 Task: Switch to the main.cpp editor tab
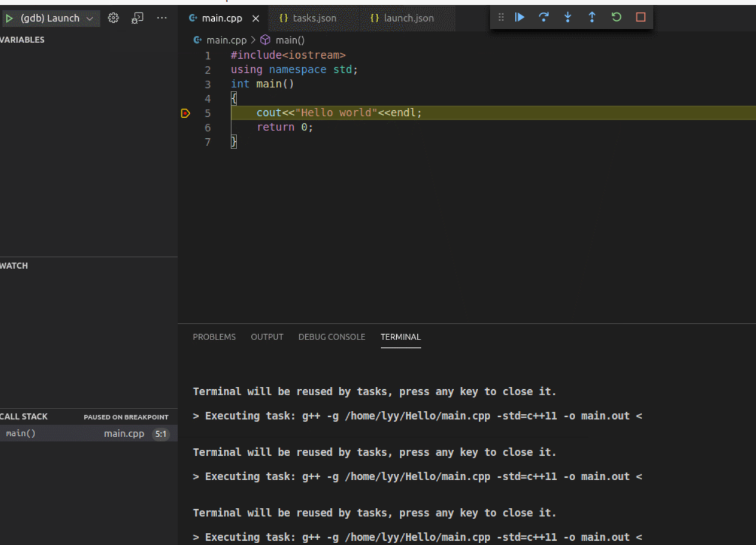pos(221,18)
